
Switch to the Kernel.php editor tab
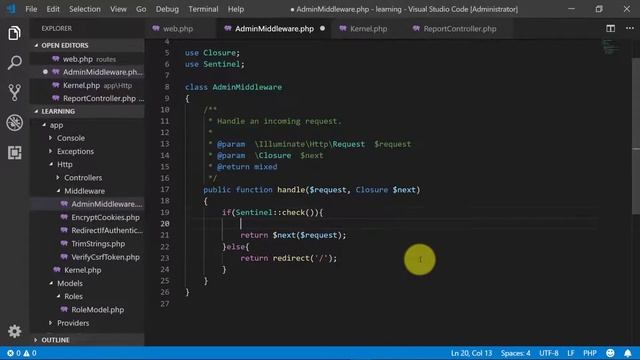pos(368,29)
